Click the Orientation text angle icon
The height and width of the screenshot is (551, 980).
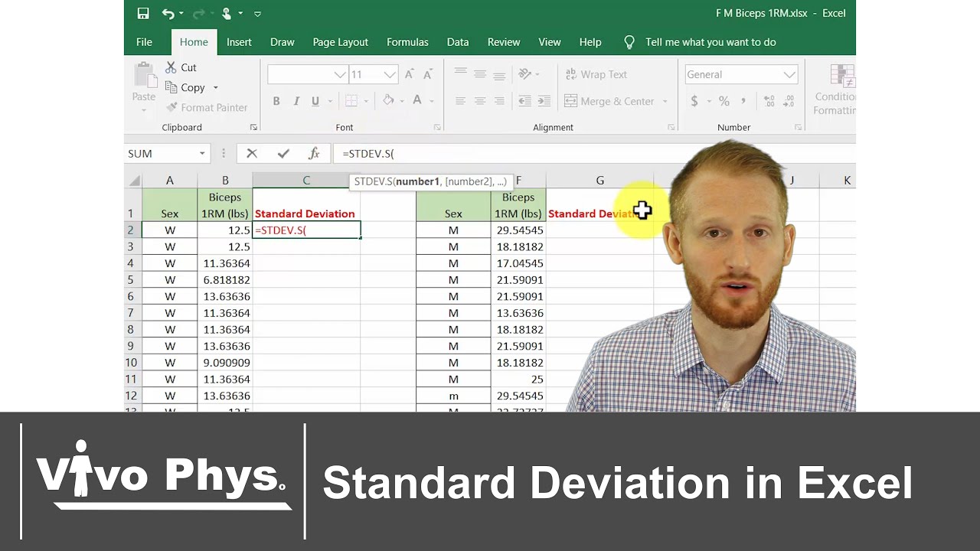tap(525, 73)
